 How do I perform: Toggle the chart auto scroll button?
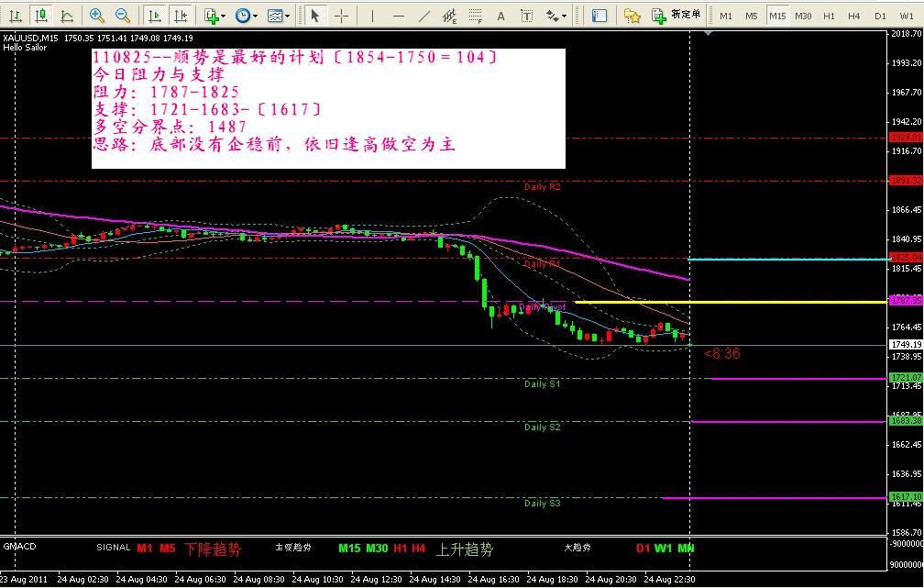tap(156, 16)
